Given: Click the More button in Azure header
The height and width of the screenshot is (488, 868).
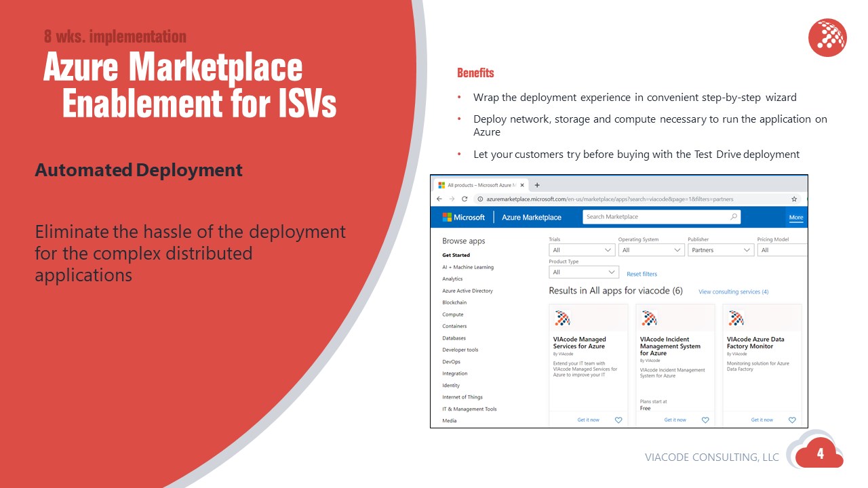Looking at the screenshot, I should pos(796,218).
